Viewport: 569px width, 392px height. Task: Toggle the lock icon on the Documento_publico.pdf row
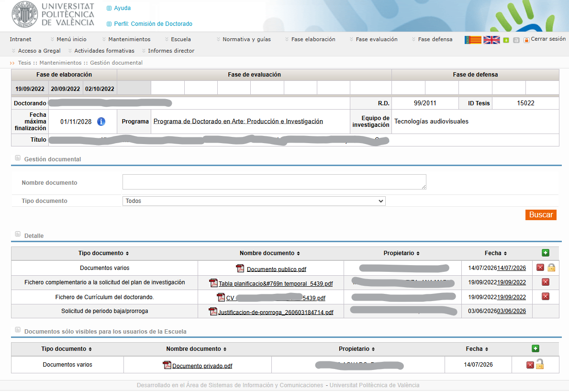pyautogui.click(x=551, y=268)
